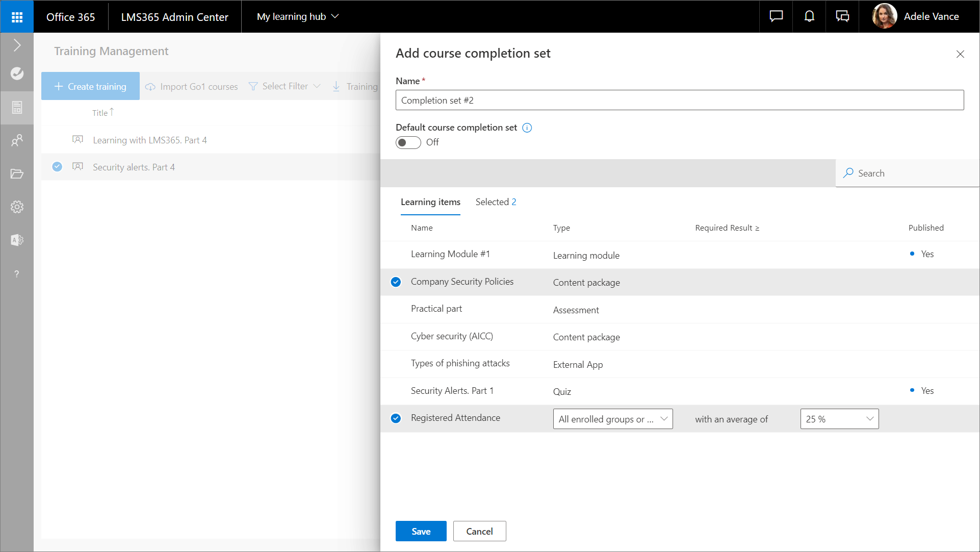Open the Office 365 app launcher grid
This screenshot has width=980, height=552.
17,17
